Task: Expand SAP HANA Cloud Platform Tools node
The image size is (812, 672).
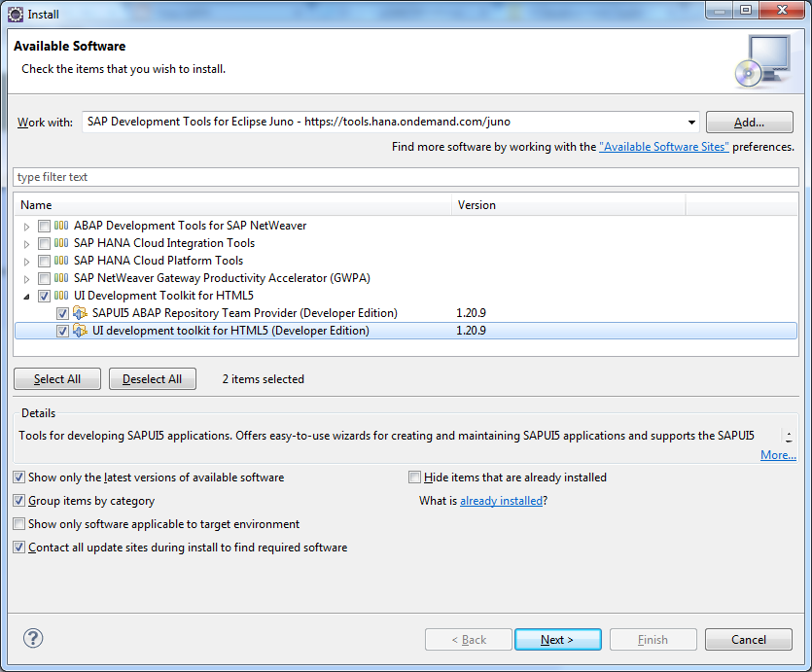Action: (26, 262)
